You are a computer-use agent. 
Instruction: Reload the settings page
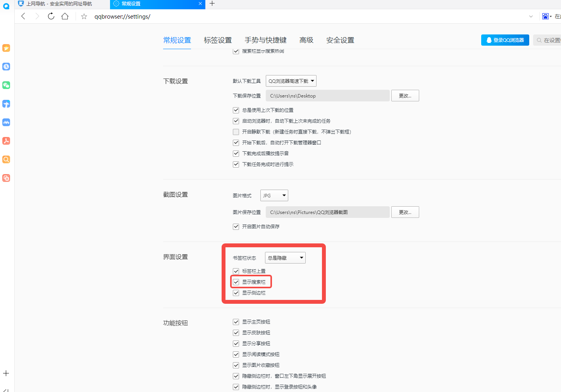(51, 16)
